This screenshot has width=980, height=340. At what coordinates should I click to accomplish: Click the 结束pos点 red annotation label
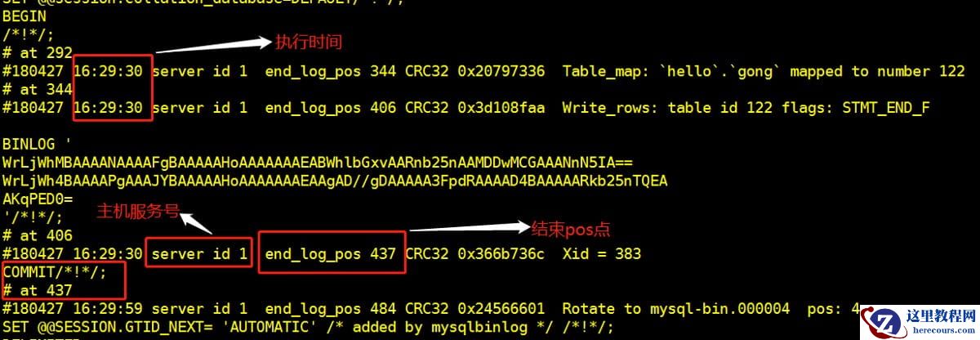tap(571, 228)
